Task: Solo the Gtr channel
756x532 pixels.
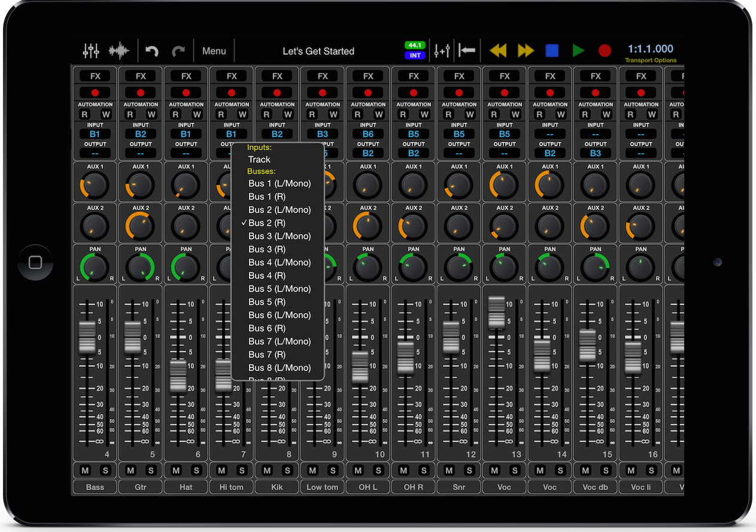Action: (150, 470)
